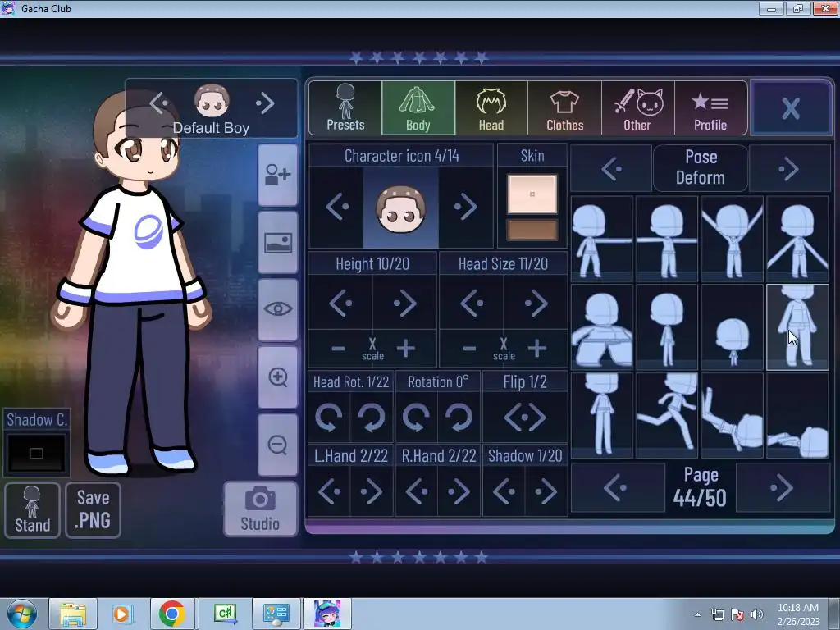
Task: Open the light skin color swatch
Action: [x=532, y=194]
